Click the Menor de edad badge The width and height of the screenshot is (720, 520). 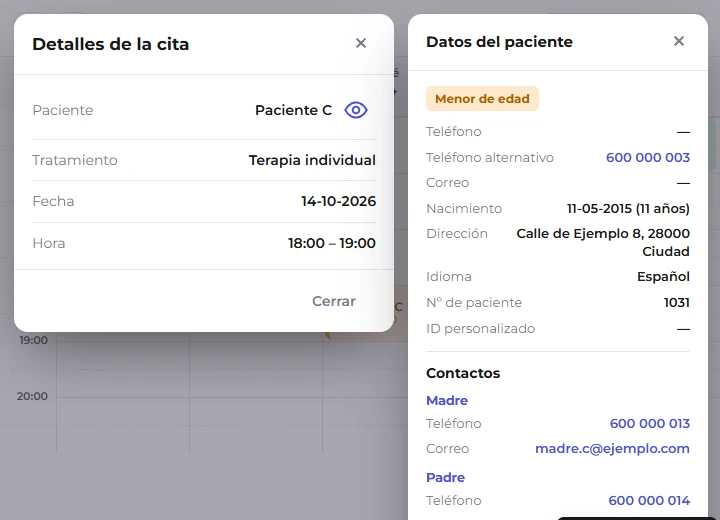[x=482, y=99]
